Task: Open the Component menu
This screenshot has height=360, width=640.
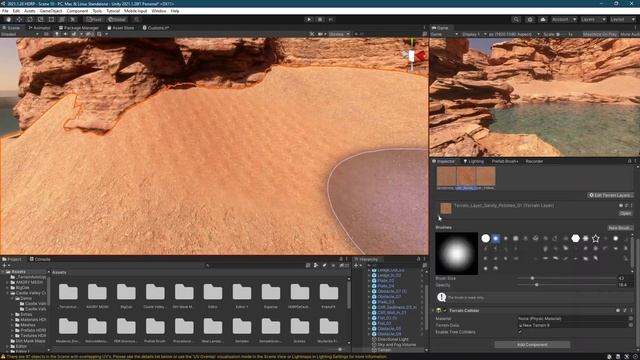Action: tap(77, 11)
